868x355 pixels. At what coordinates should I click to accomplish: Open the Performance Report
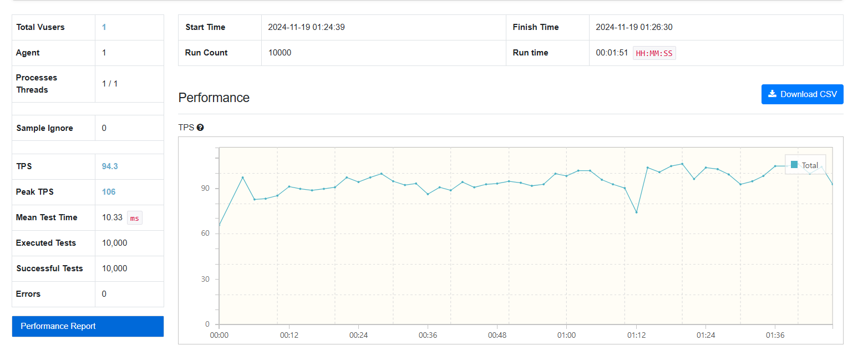88,326
